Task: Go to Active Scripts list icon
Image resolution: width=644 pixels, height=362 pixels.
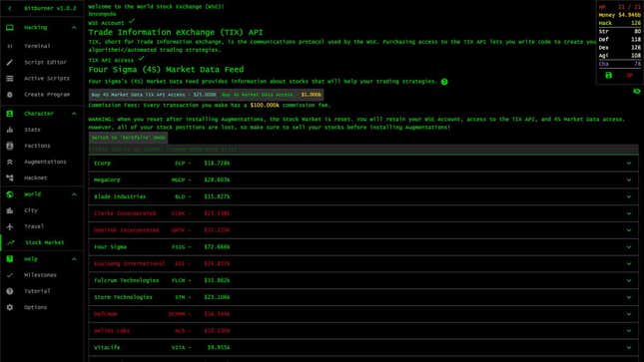Action: (9, 79)
